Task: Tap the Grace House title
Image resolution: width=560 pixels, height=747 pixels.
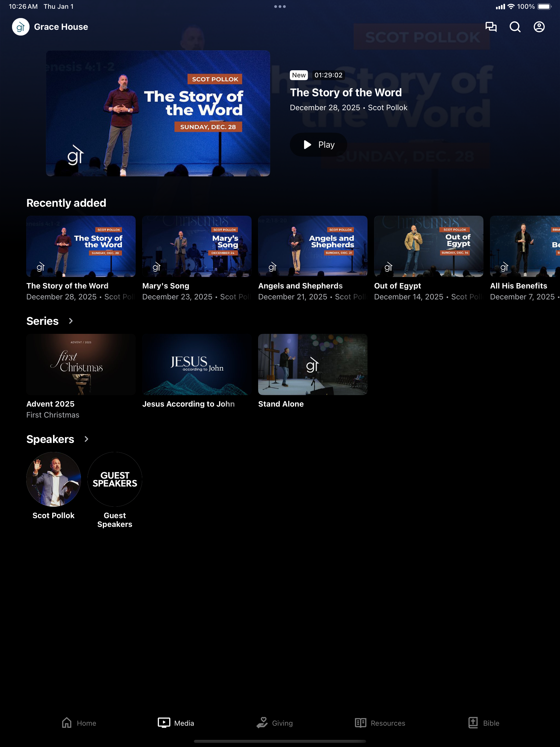Action: tap(61, 27)
